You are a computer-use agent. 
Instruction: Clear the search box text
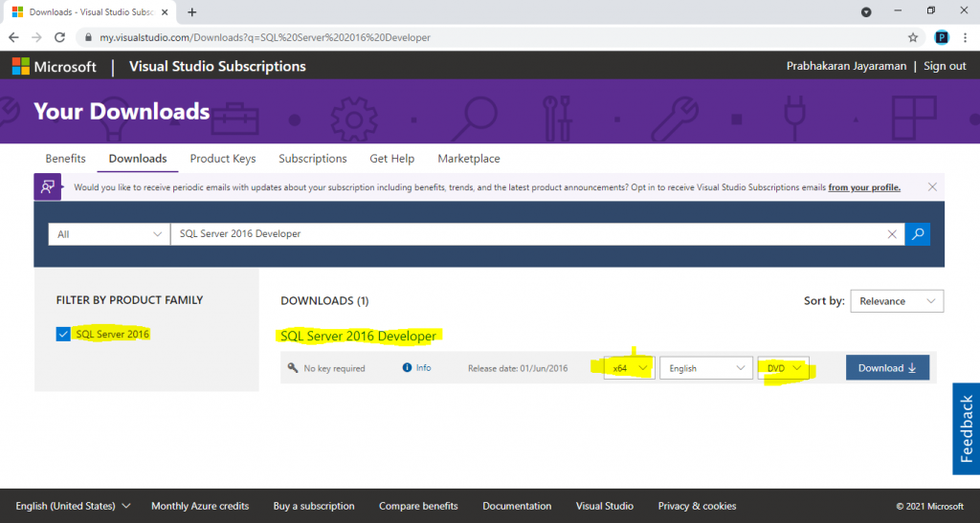tap(892, 234)
